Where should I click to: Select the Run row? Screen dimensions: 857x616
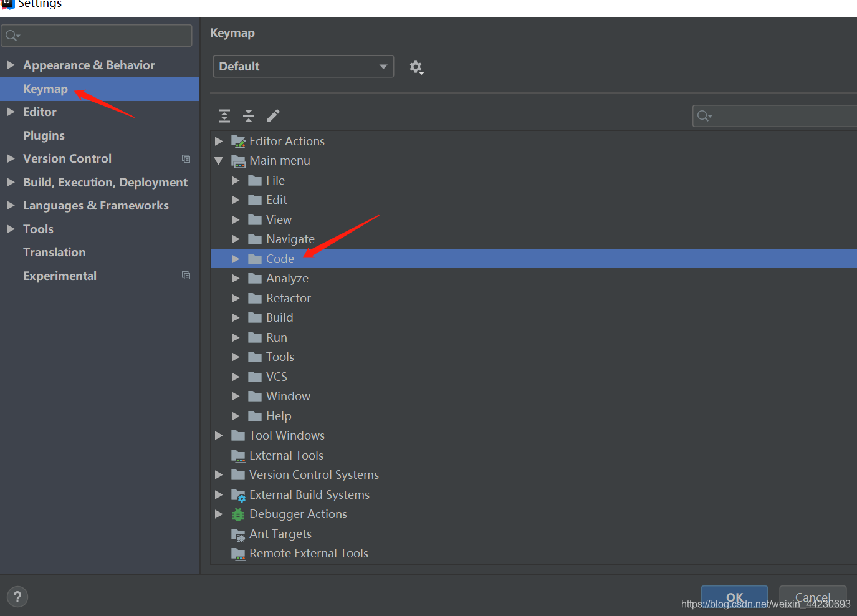pyautogui.click(x=534, y=338)
